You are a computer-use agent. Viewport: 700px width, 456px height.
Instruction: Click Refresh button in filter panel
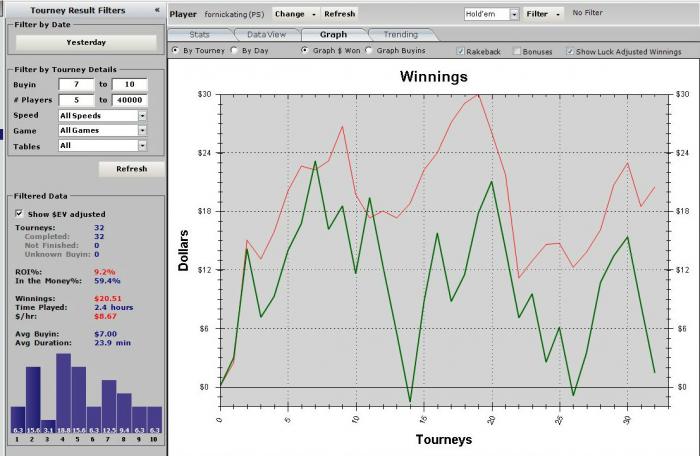[x=132, y=169]
